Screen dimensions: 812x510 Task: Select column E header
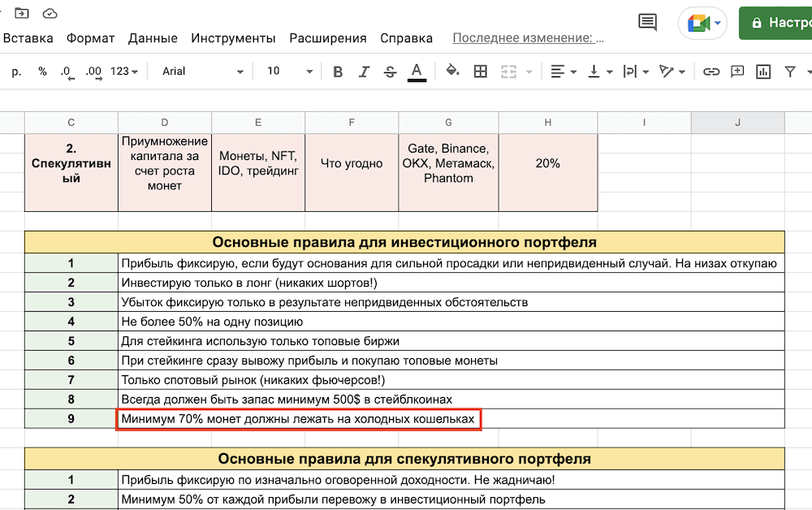click(258, 123)
